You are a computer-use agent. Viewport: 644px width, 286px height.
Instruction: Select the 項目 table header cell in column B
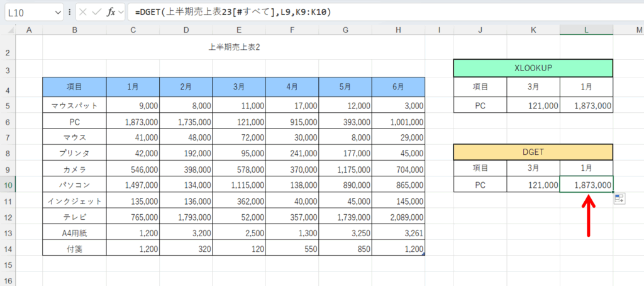tap(74, 87)
